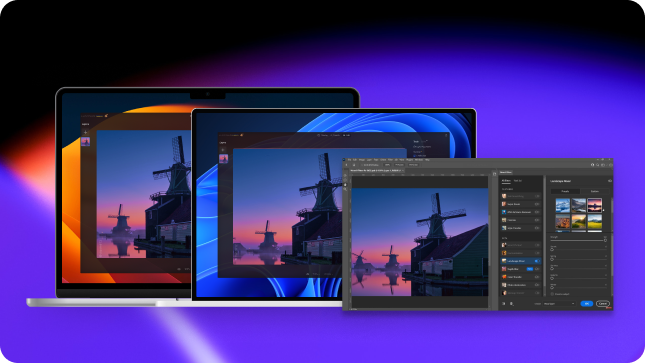Select the layer thumbnail on MacBook screen
Viewport: 645px width, 364px height.
[86, 141]
